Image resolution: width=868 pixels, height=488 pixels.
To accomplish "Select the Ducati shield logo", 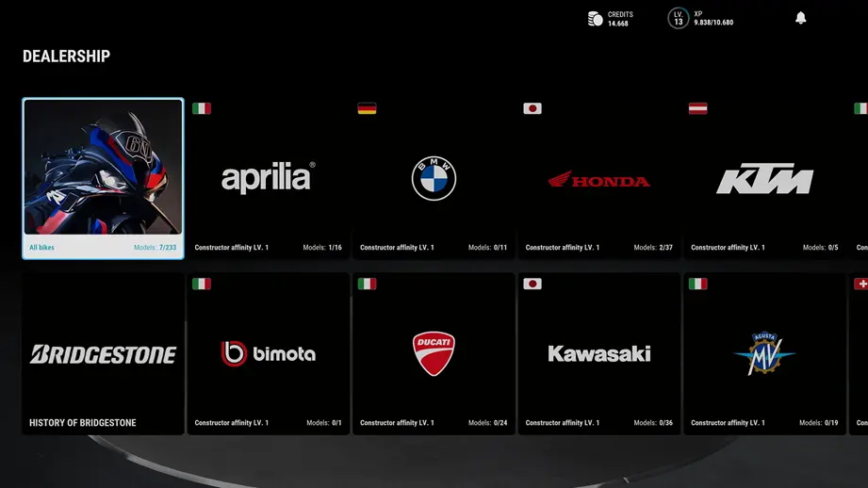I will tap(434, 353).
